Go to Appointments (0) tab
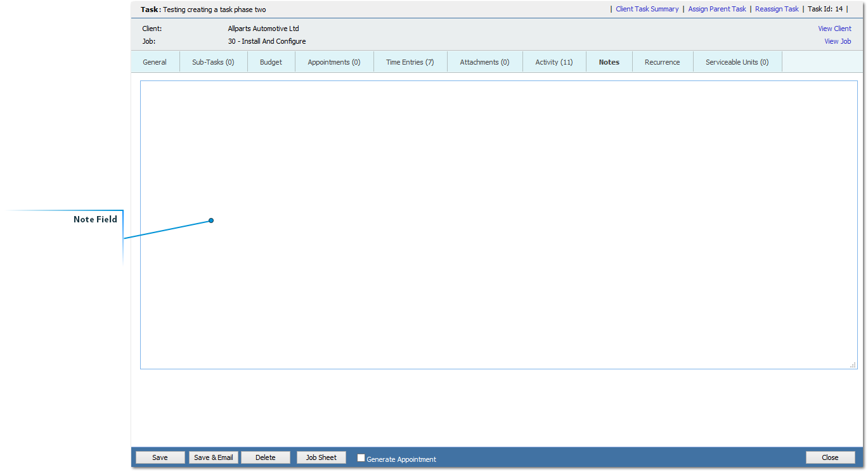This screenshot has height=472, width=868. point(334,62)
